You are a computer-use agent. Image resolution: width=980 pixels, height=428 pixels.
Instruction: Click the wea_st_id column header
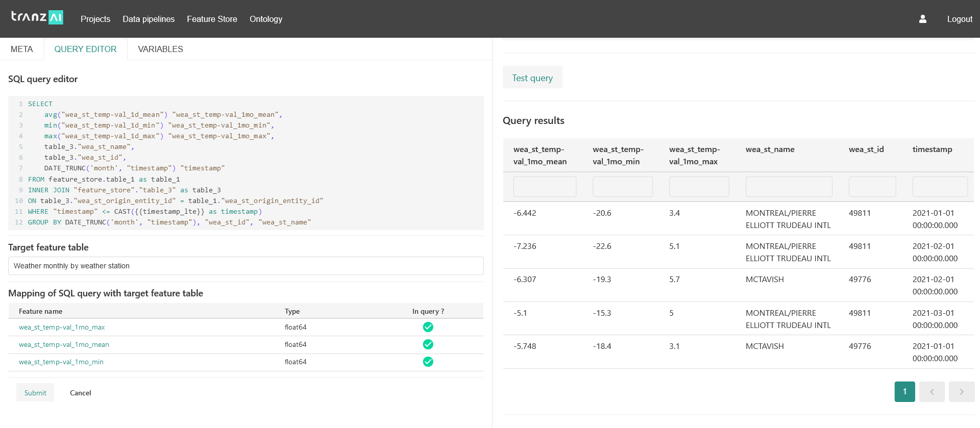click(866, 149)
